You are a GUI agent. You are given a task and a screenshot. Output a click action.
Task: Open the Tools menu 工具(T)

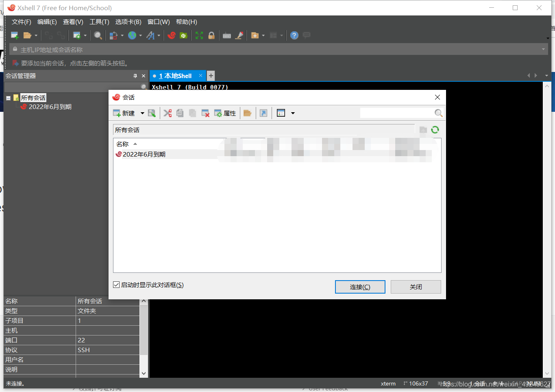(x=99, y=22)
